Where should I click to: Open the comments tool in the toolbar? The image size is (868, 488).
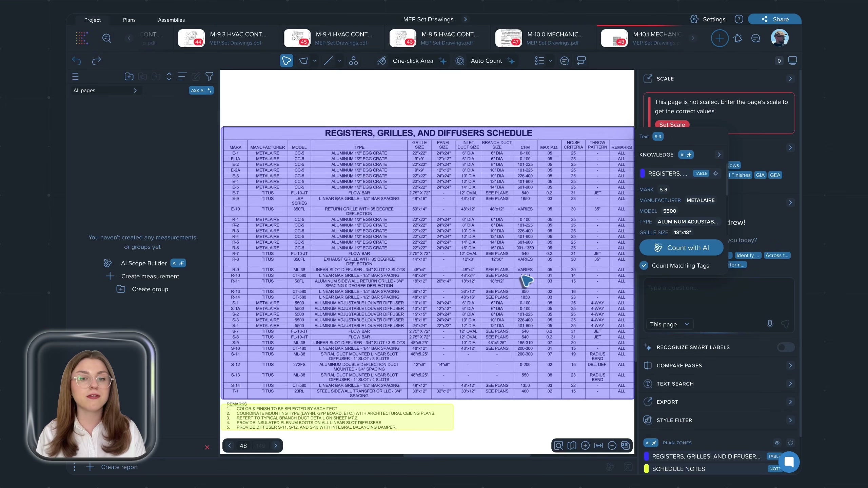tap(565, 61)
